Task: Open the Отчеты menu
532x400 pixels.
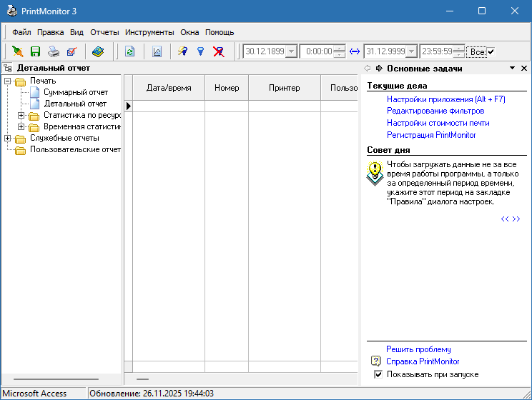Action: [104, 32]
